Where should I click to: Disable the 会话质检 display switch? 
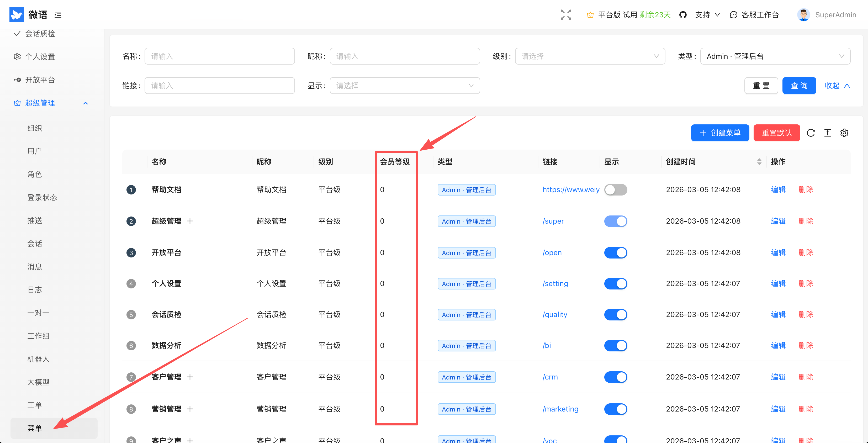[x=615, y=315]
